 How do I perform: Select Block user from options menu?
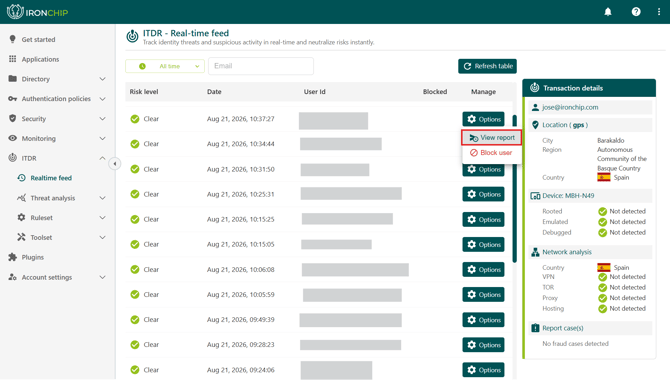(x=491, y=153)
